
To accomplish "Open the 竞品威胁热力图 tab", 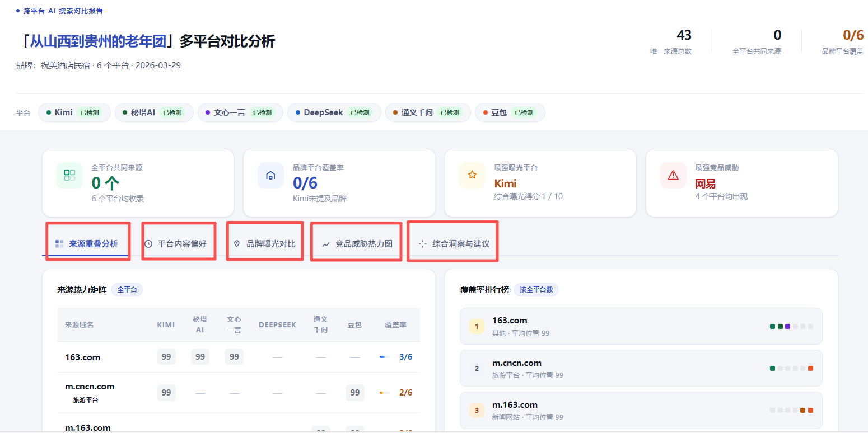I will [x=357, y=244].
